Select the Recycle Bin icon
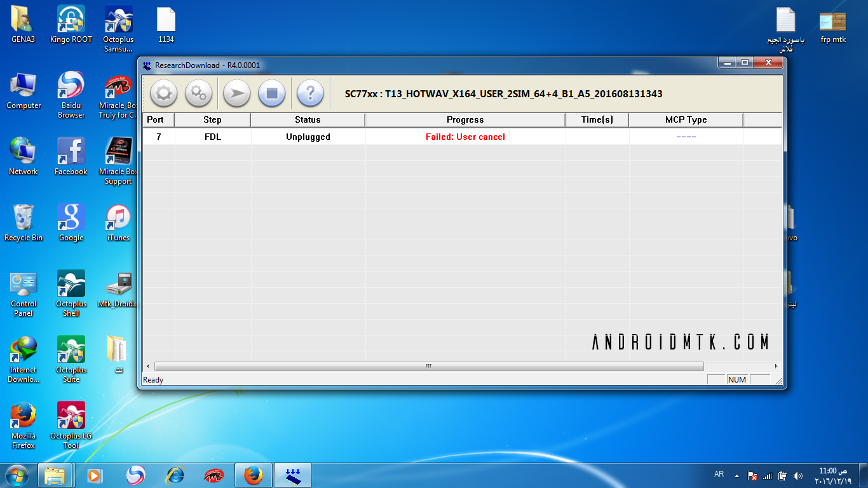The width and height of the screenshot is (868, 488). 24,222
